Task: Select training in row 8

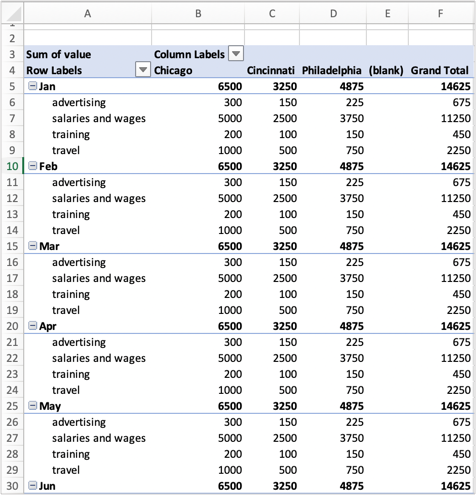Action: click(71, 134)
